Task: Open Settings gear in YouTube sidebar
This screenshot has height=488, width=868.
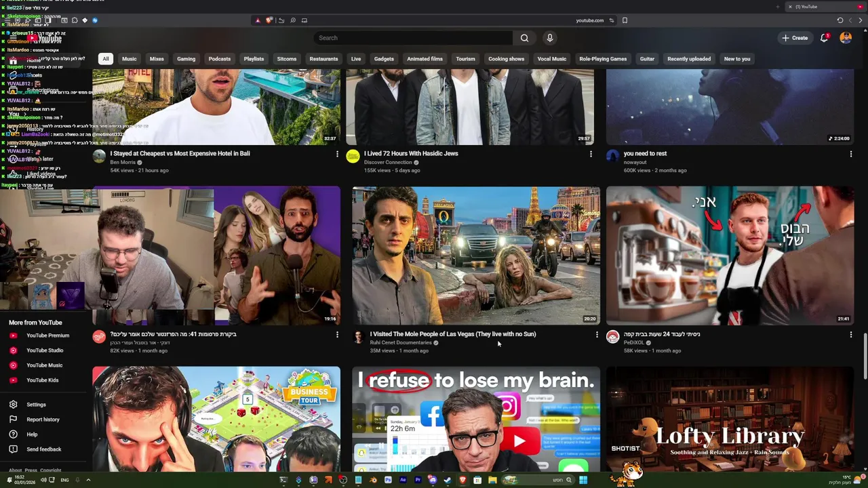Action: pos(13,405)
